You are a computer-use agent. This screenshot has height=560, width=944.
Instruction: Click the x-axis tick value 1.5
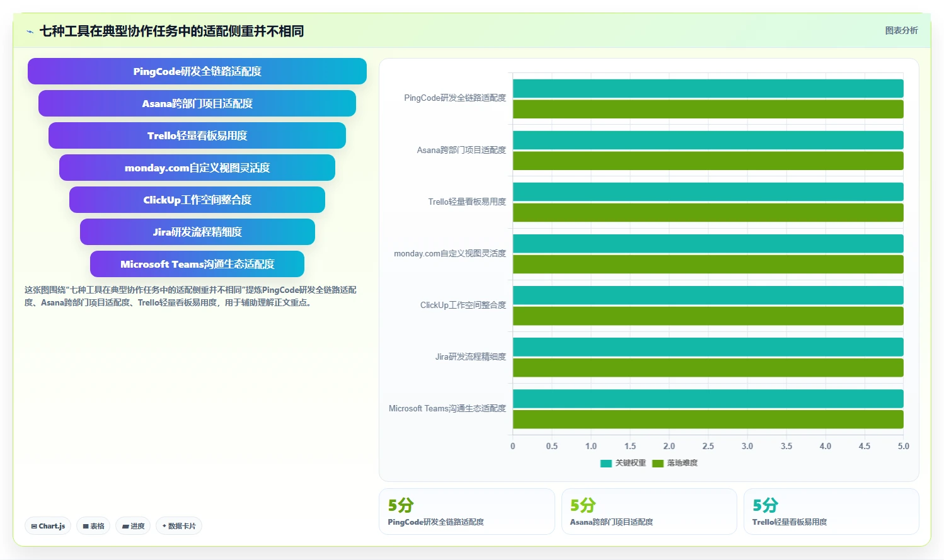coord(630,446)
